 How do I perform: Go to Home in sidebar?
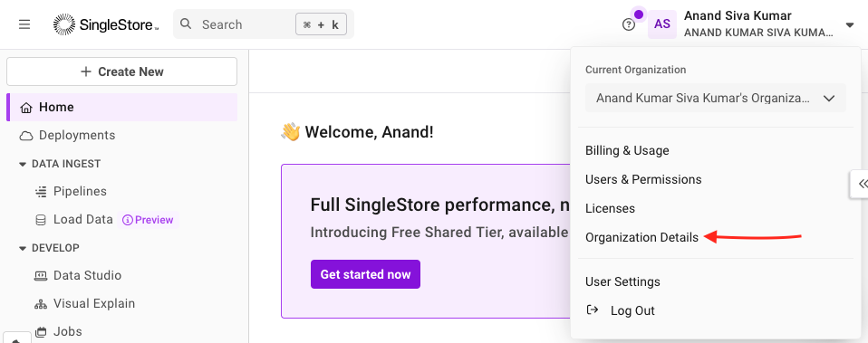121,107
